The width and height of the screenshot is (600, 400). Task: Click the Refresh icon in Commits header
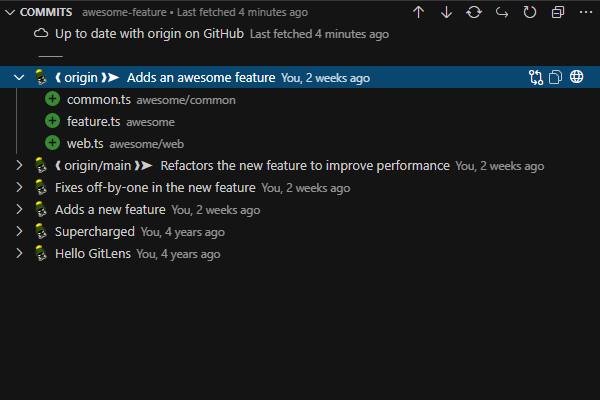pos(530,12)
